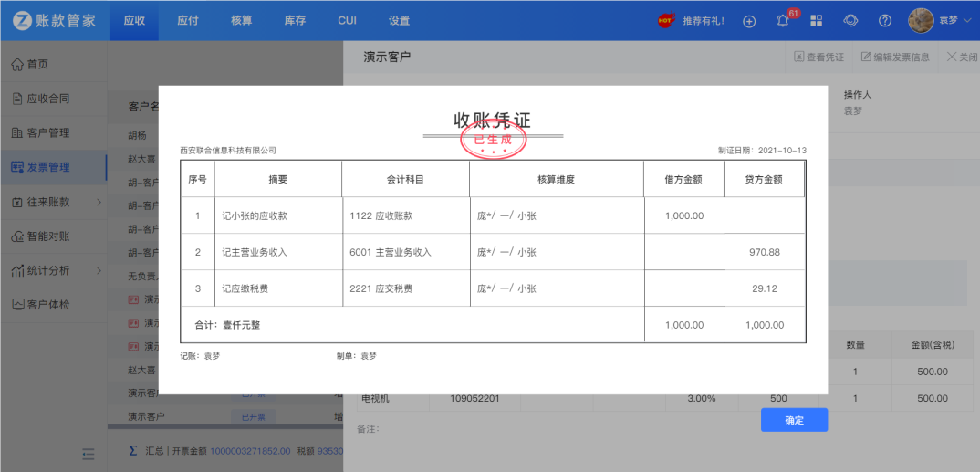
Task: Click the 已开票 status tag
Action: (x=254, y=416)
